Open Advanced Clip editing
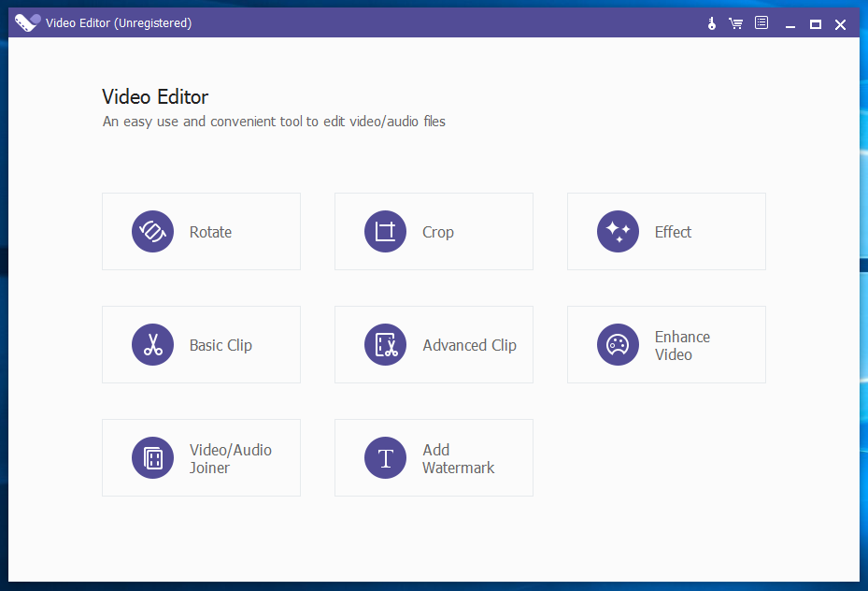The width and height of the screenshot is (868, 591). click(x=434, y=344)
